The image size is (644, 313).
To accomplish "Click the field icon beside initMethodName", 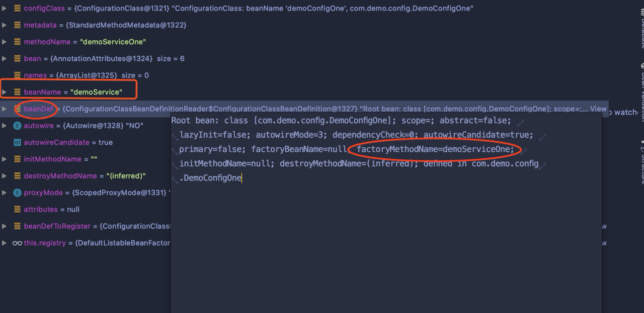I will pyautogui.click(x=17, y=159).
